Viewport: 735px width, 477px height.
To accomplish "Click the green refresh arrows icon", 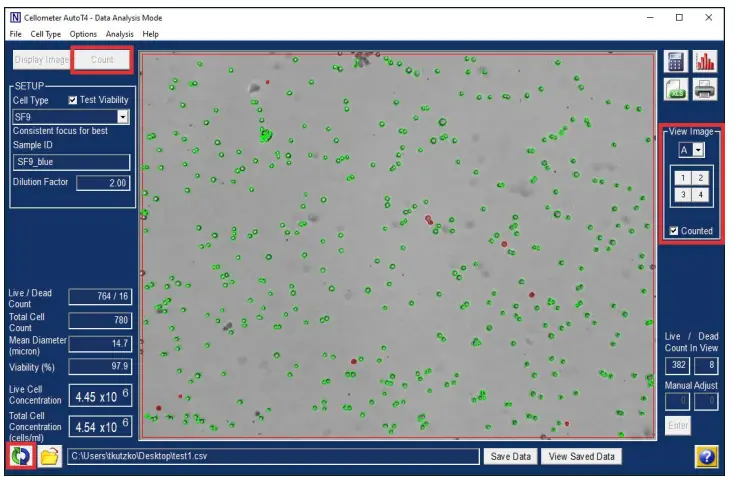I will click(x=21, y=455).
